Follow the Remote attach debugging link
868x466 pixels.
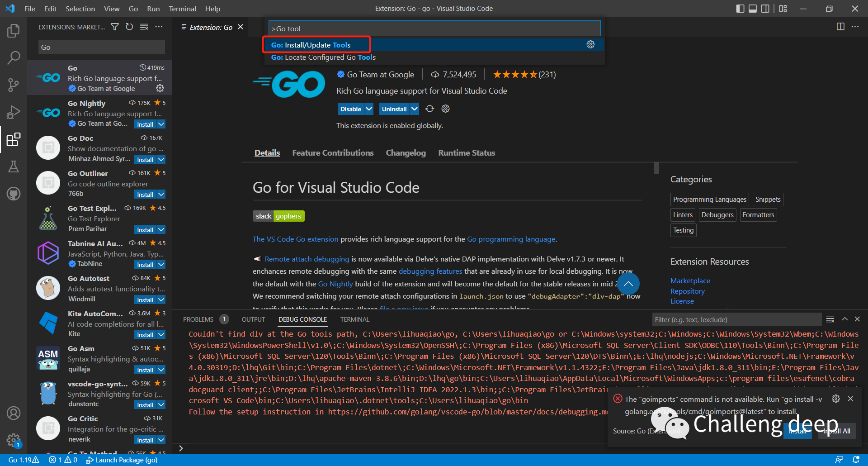(x=307, y=259)
